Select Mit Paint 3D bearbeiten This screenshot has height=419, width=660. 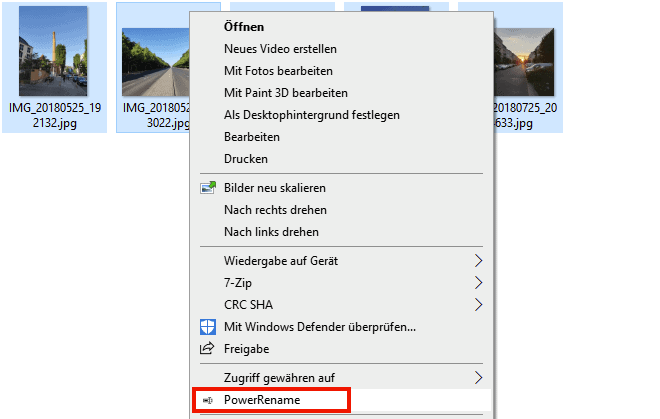tap(285, 93)
